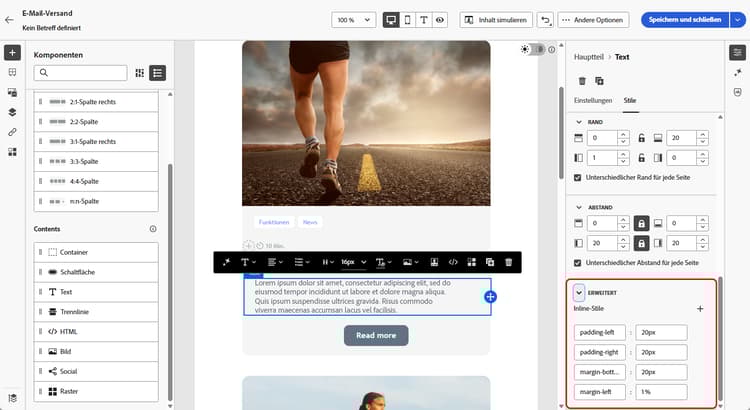Click Speichern und schließen button

coord(685,20)
